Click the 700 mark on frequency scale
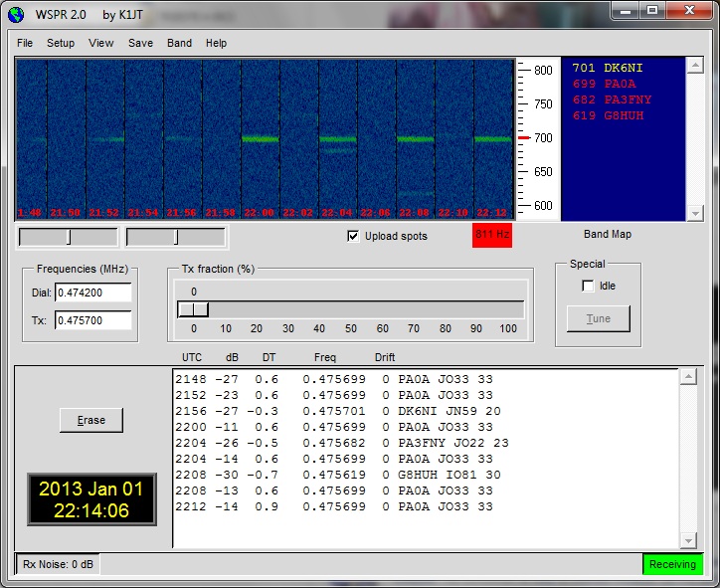720x588 pixels. point(543,138)
